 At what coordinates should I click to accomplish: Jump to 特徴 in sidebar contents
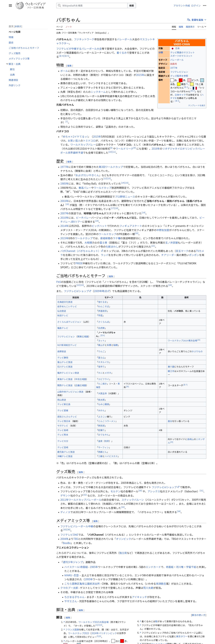coord(11,37)
